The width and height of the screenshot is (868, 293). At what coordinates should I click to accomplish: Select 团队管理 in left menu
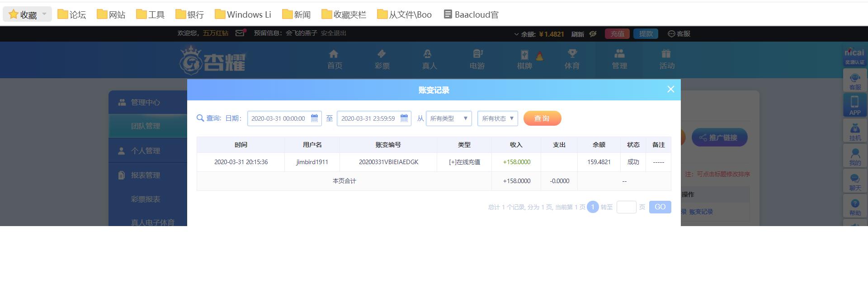tap(146, 126)
